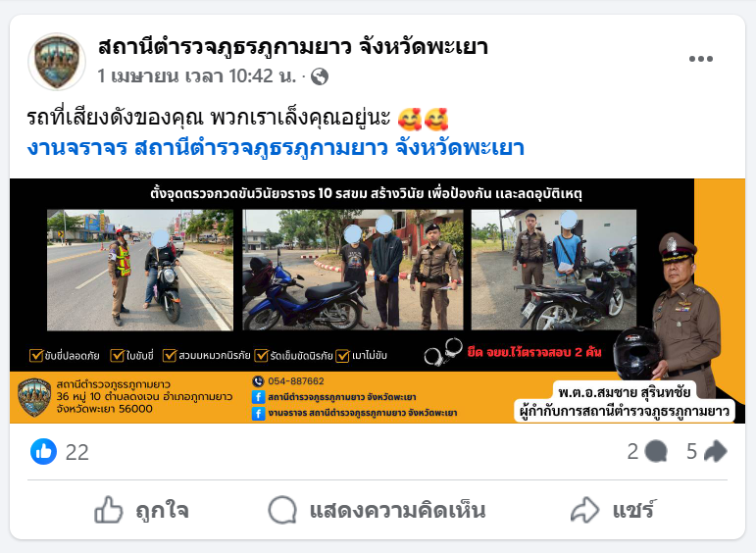756x553 pixels.
Task: Click the phone number 054-887662 in banner
Action: (x=296, y=381)
